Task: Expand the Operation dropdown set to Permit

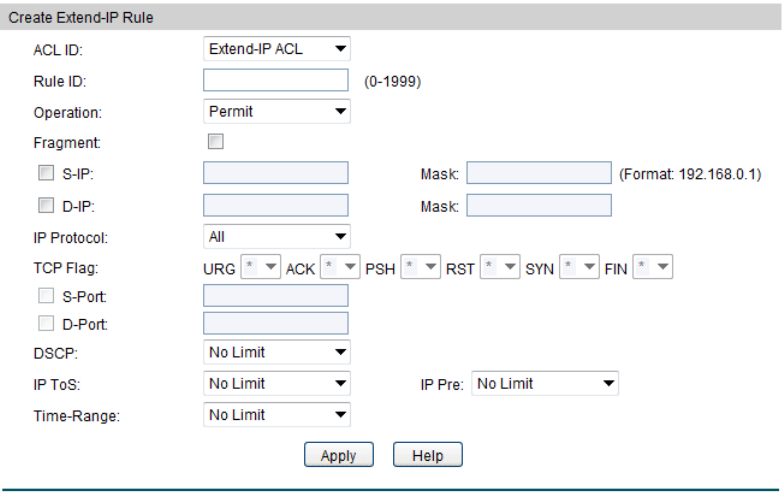Action: [x=277, y=111]
